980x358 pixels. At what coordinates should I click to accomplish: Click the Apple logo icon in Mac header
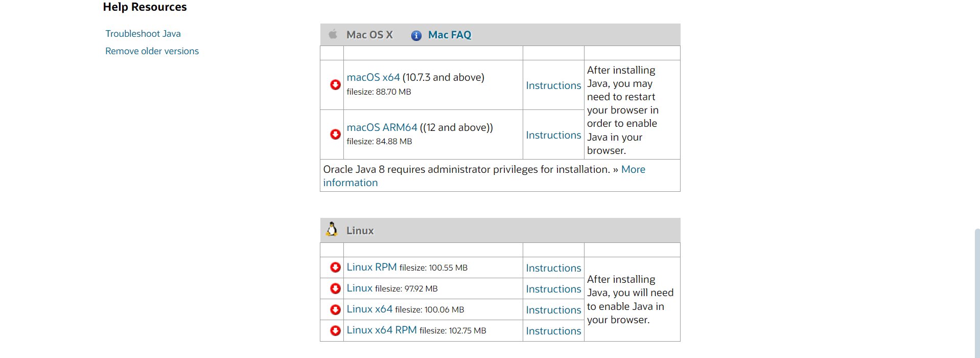point(333,34)
